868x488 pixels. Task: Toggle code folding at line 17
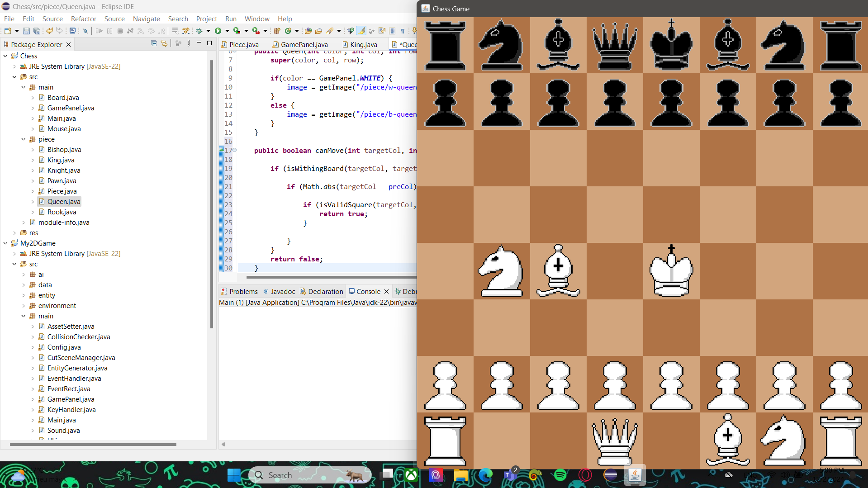pos(235,150)
